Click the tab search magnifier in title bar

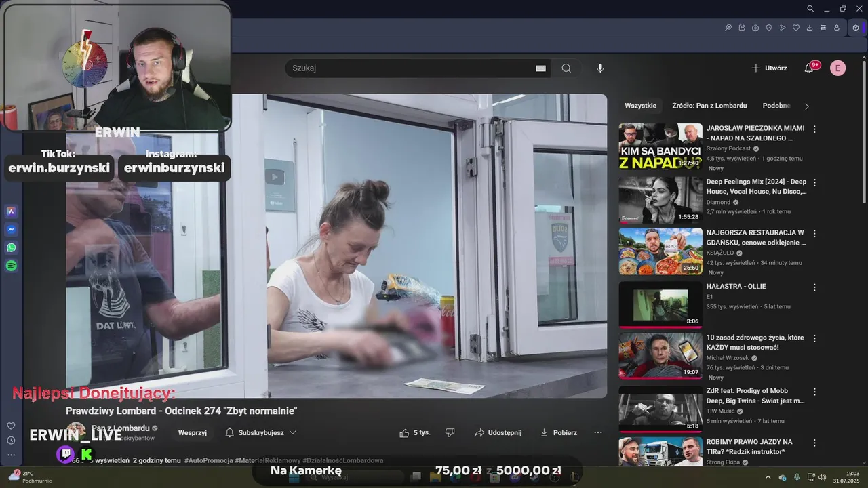pyautogui.click(x=810, y=9)
